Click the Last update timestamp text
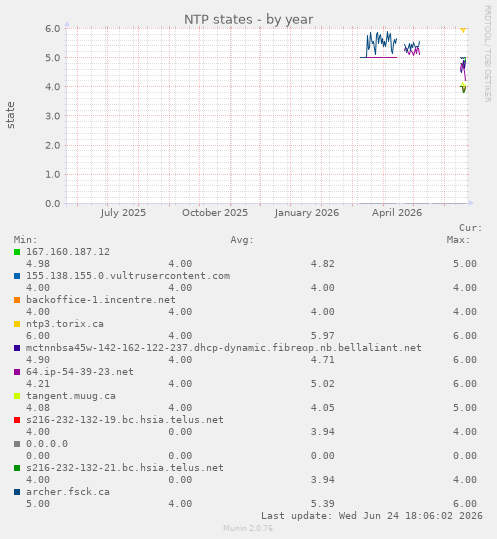The height and width of the screenshot is (539, 497). pos(372,516)
